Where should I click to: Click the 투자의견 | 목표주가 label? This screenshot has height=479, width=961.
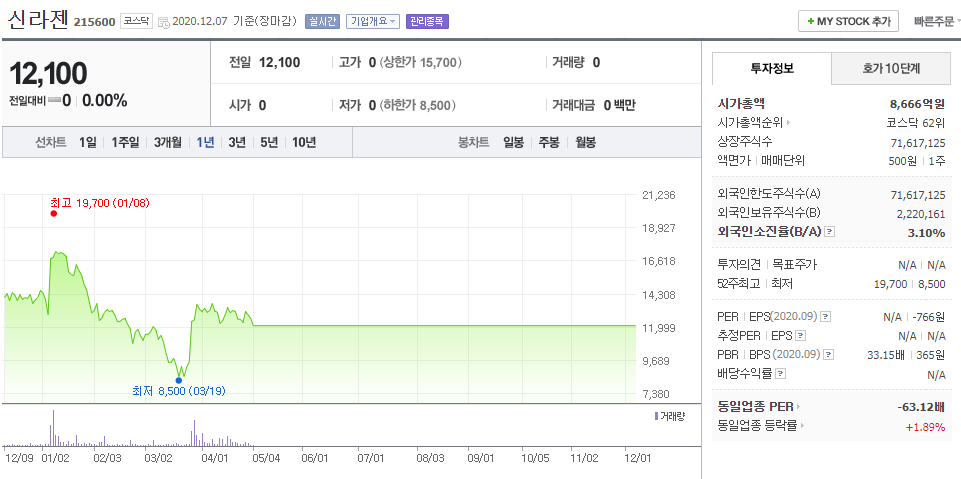(x=767, y=265)
